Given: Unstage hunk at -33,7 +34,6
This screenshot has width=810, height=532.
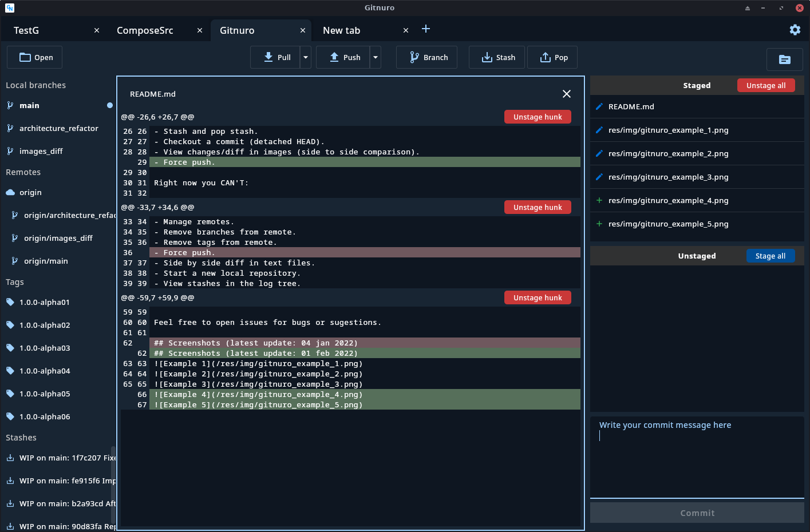Looking at the screenshot, I should [538, 207].
